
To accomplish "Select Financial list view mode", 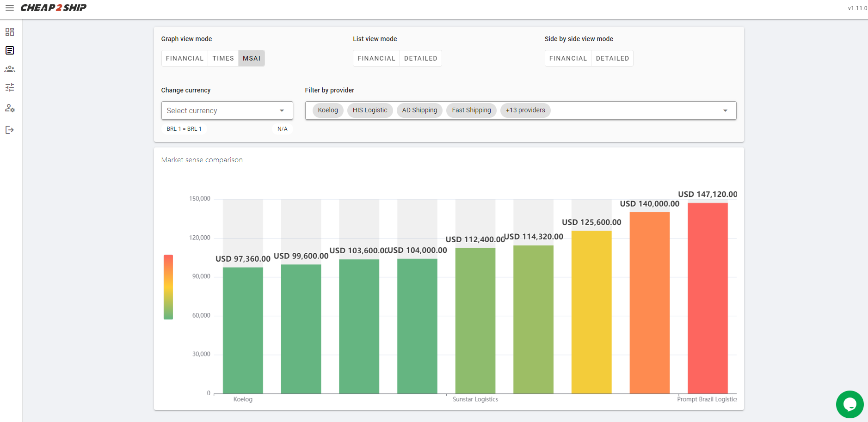I will pos(376,58).
